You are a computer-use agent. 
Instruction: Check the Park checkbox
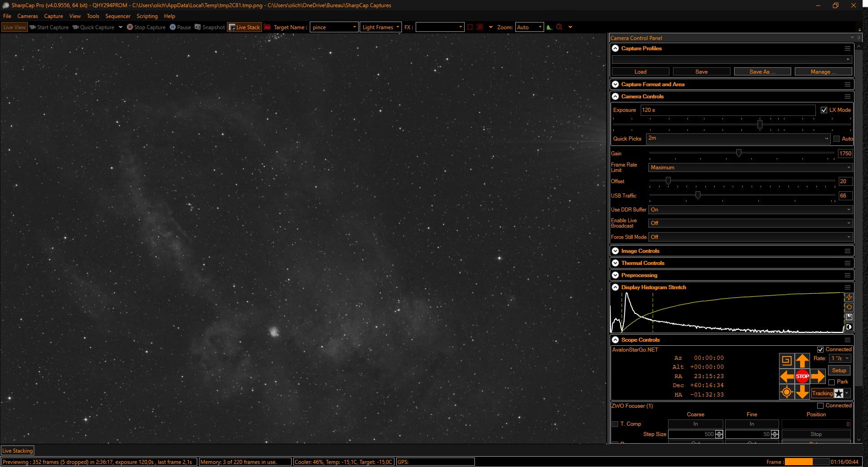pyautogui.click(x=832, y=382)
